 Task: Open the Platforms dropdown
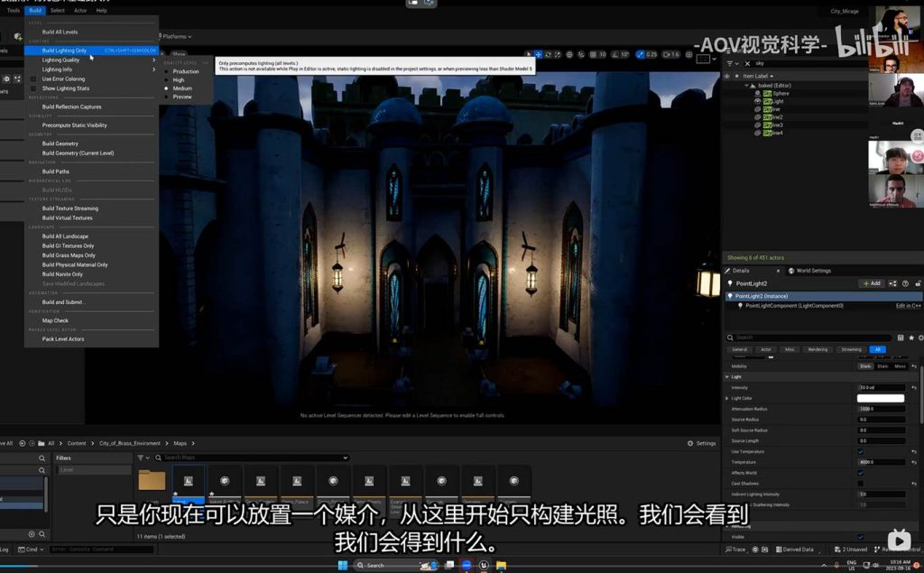(175, 37)
